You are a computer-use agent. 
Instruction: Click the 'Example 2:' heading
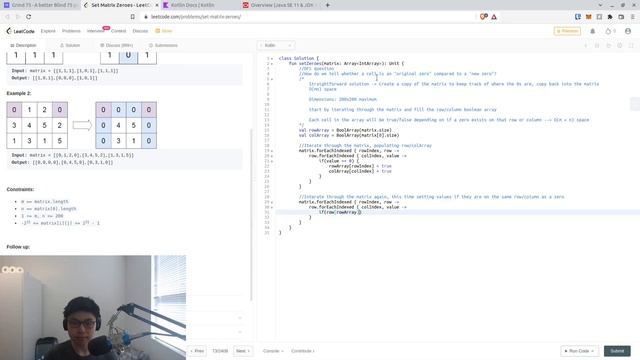click(19, 93)
